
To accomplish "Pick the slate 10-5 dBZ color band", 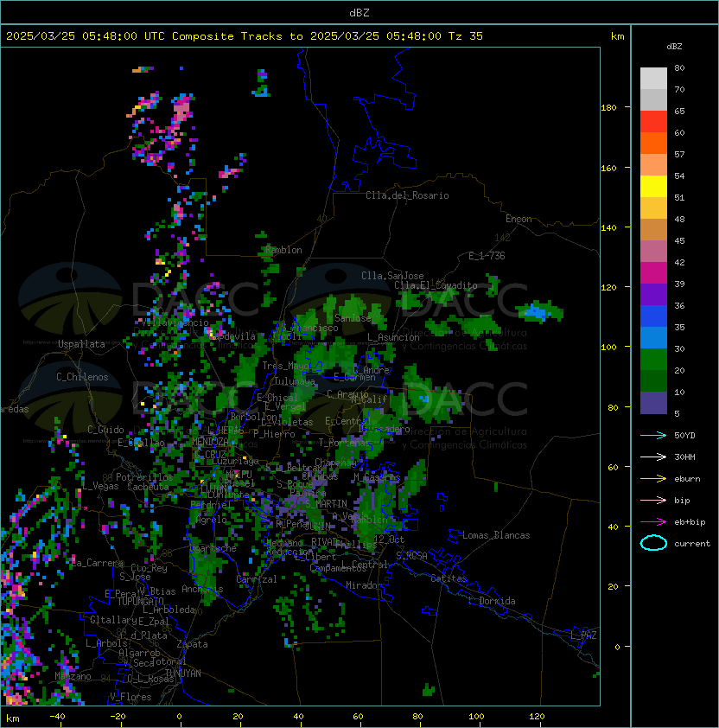I will coord(653,403).
